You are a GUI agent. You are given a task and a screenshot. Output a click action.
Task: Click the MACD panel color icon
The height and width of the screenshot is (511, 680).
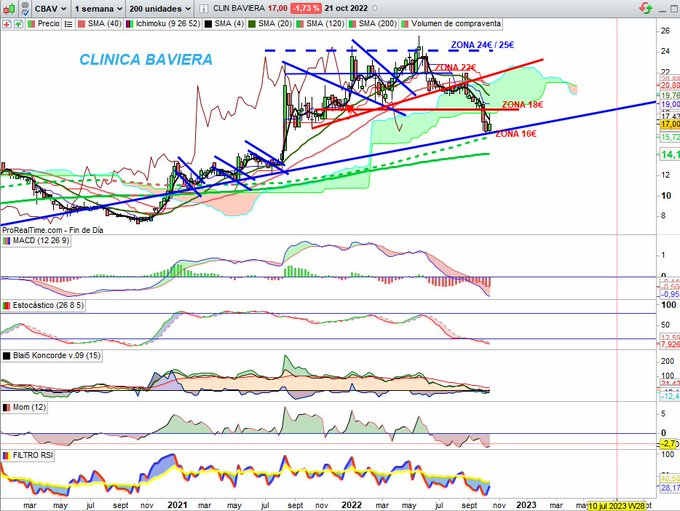[7, 241]
